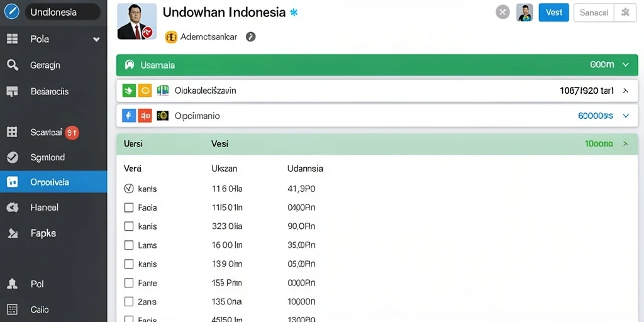Expand the Opcimanio row chevron

click(626, 116)
